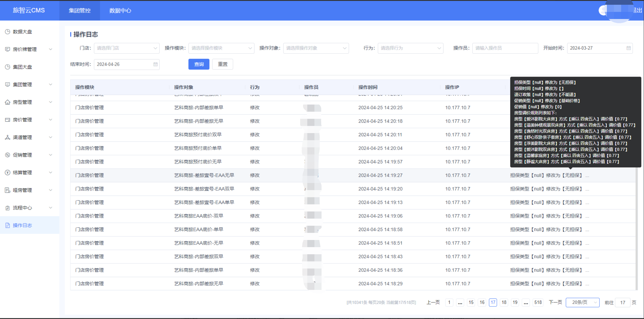Select current page 17 in pagination
The height and width of the screenshot is (319, 644).
[493, 302]
